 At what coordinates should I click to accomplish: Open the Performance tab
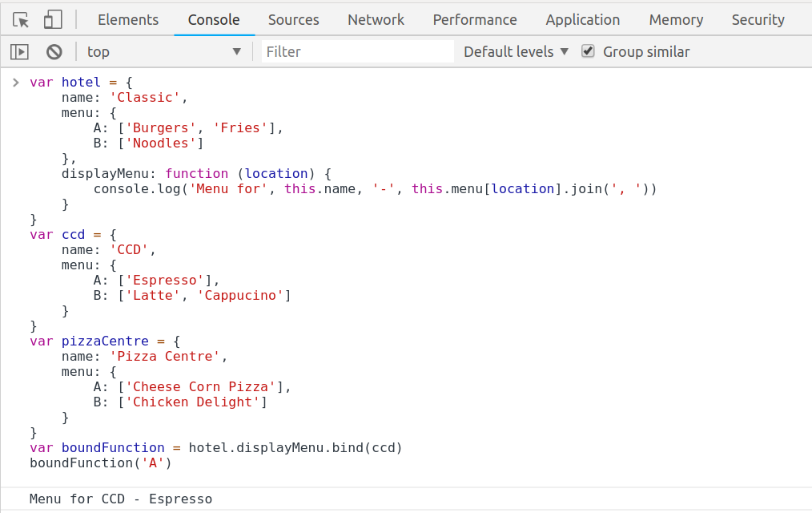point(475,20)
